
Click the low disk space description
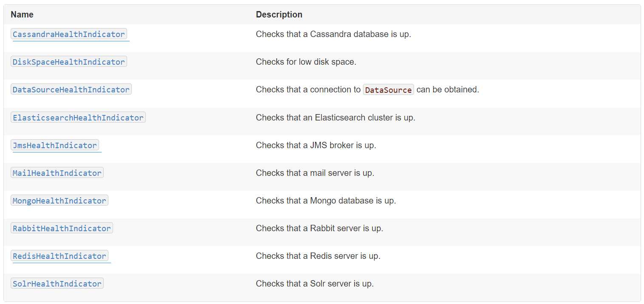tap(306, 62)
